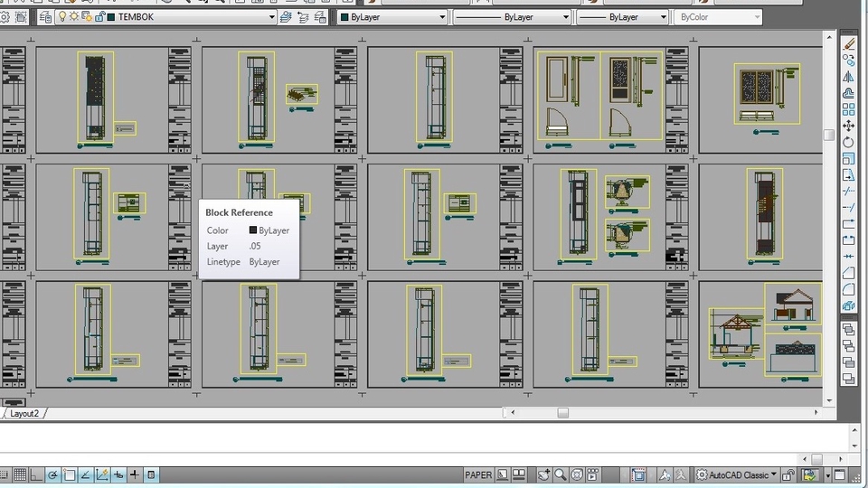Click the drawing scroll-down arrow

[x=829, y=400]
